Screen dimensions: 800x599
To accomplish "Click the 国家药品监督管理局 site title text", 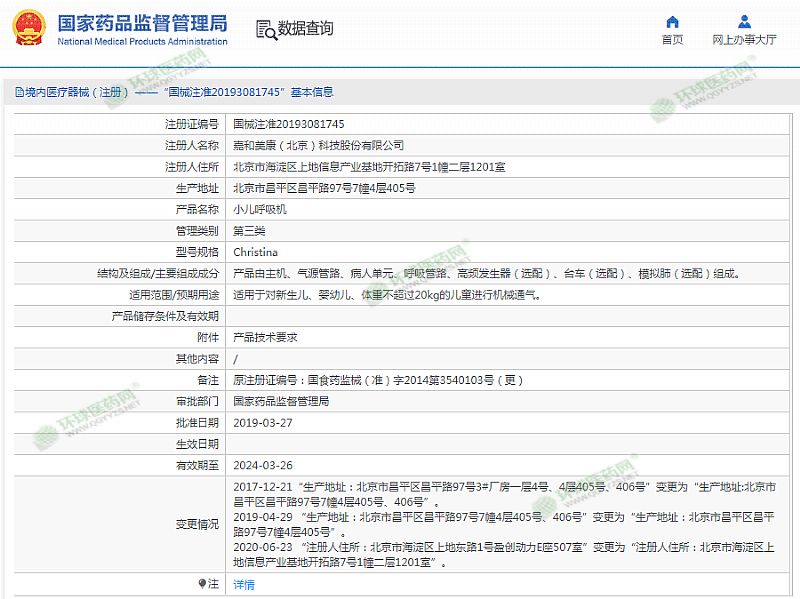I will tap(141, 23).
